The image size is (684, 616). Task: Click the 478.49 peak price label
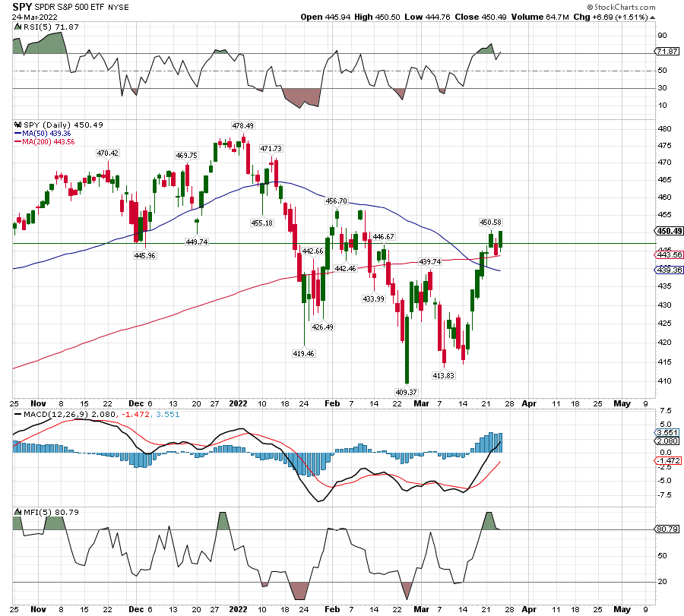coord(242,125)
